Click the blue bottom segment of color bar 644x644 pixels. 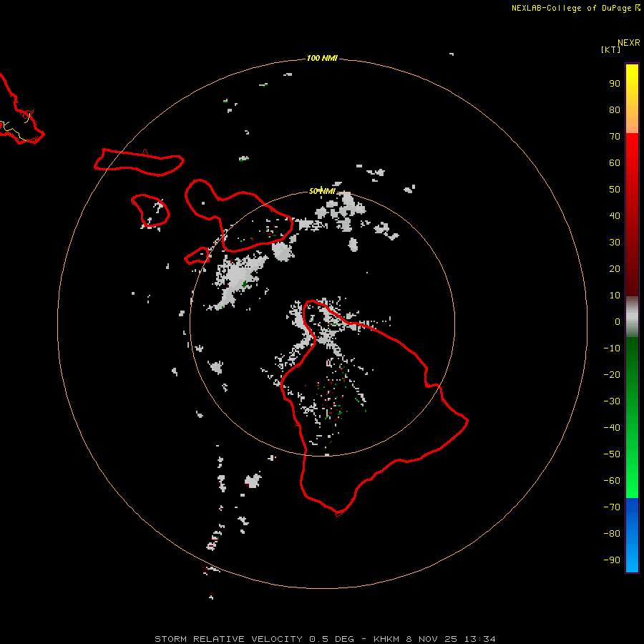point(632,535)
